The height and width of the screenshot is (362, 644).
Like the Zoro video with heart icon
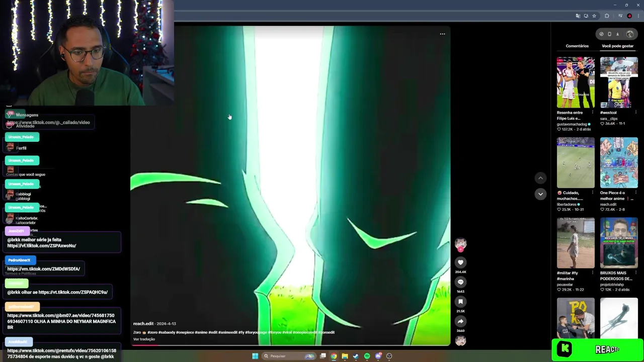pos(460,262)
